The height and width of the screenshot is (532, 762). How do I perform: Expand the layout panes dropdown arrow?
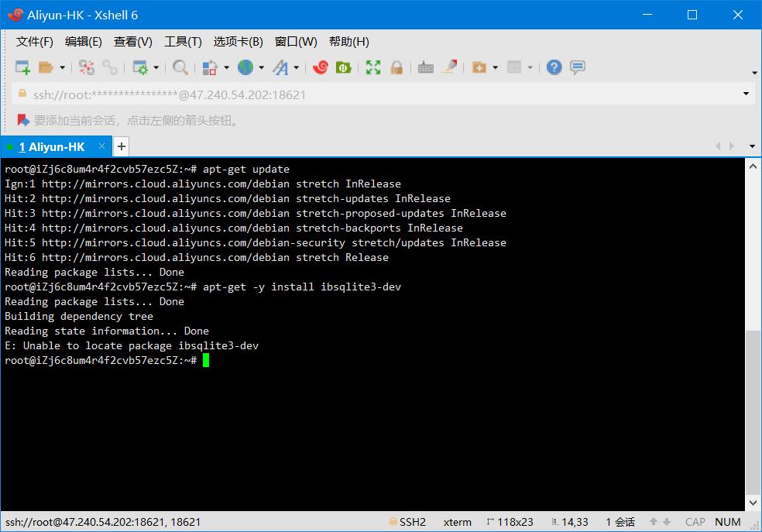click(x=530, y=67)
